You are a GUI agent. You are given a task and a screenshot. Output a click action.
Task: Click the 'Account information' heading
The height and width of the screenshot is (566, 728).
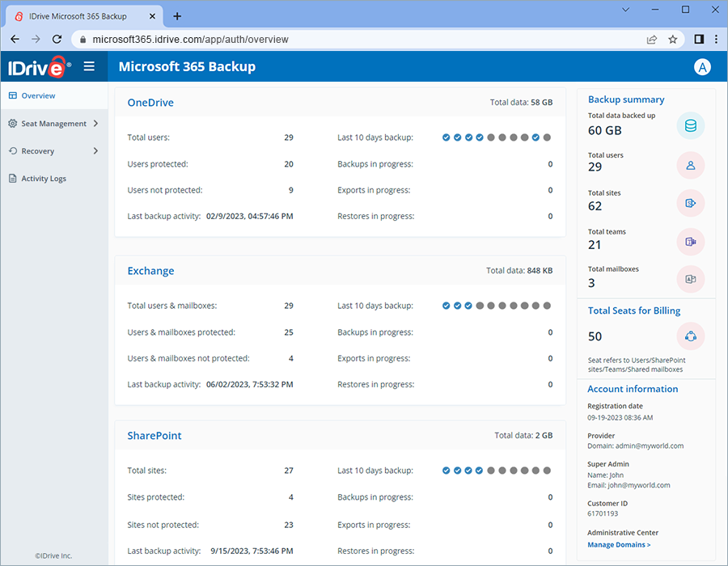(x=633, y=389)
